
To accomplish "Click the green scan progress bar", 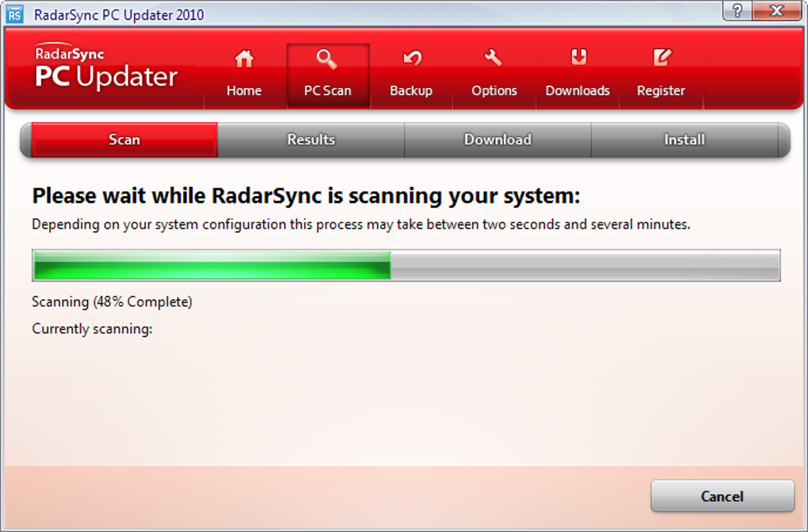I will coord(210,265).
